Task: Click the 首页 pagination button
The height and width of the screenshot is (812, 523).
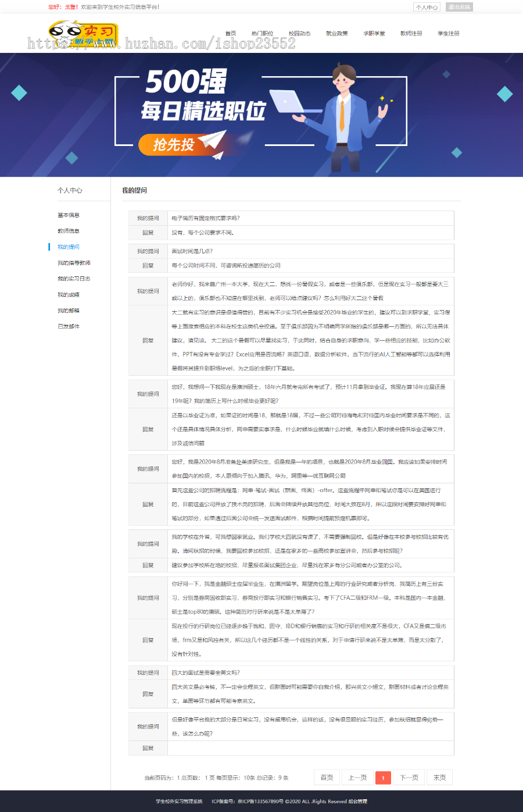Action: [327, 778]
